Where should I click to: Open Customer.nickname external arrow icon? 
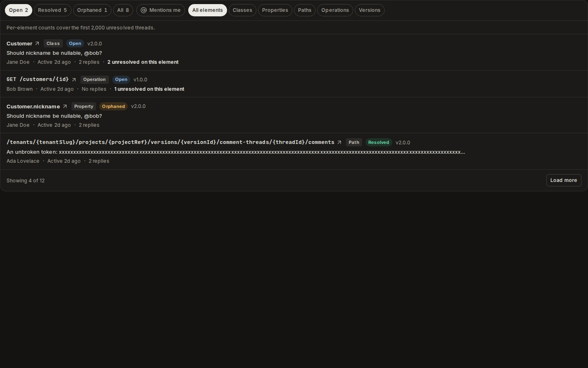(x=65, y=106)
